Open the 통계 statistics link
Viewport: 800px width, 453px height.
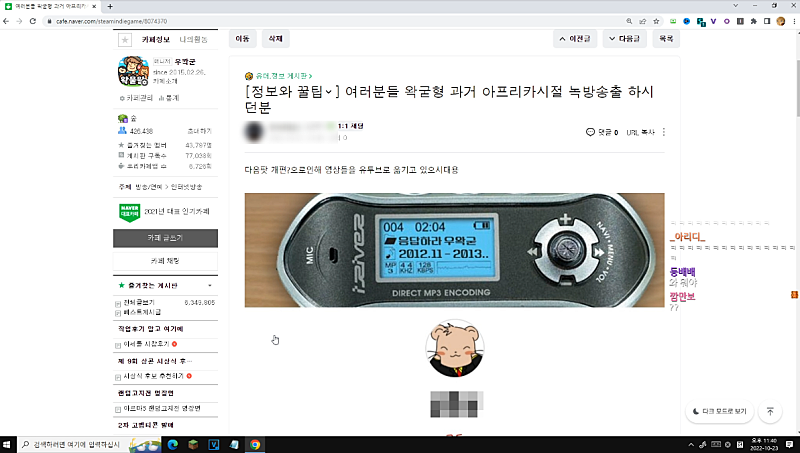click(x=169, y=97)
